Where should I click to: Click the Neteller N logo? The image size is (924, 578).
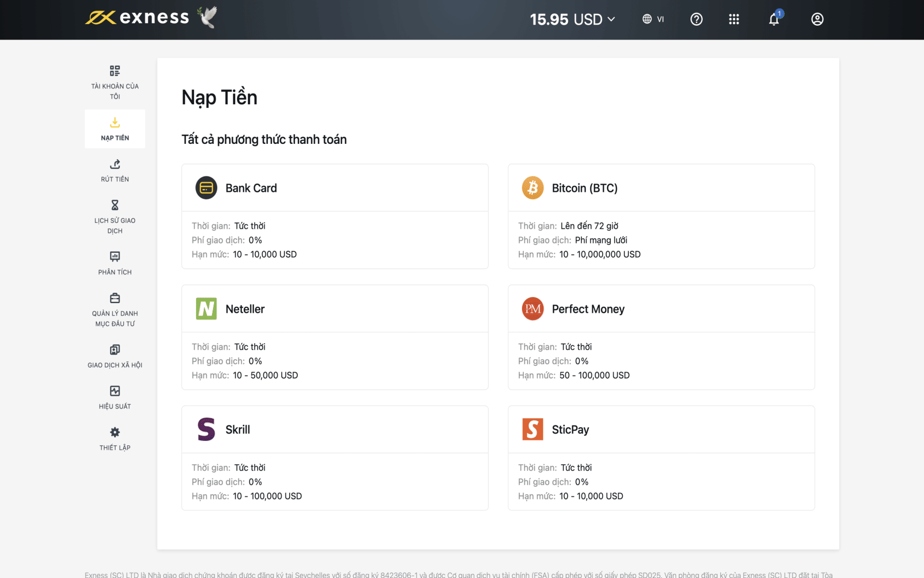click(206, 309)
